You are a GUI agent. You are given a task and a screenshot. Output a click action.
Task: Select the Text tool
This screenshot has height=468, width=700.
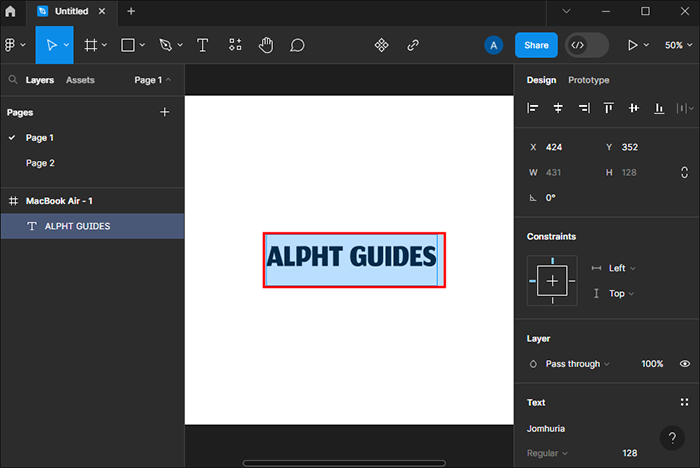click(x=203, y=45)
